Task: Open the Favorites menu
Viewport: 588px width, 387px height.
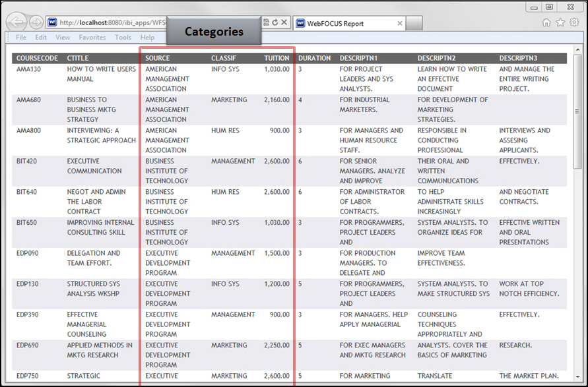Action: 92,38
